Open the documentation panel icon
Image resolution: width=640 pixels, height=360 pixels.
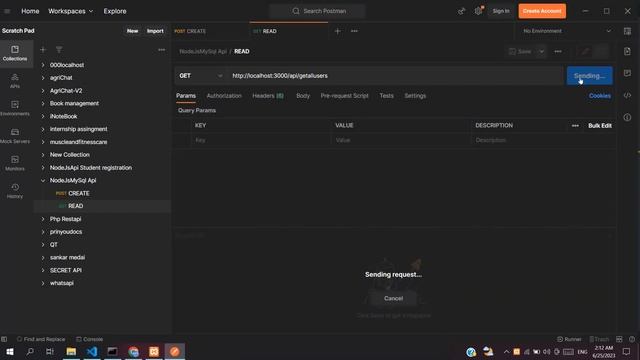627,51
